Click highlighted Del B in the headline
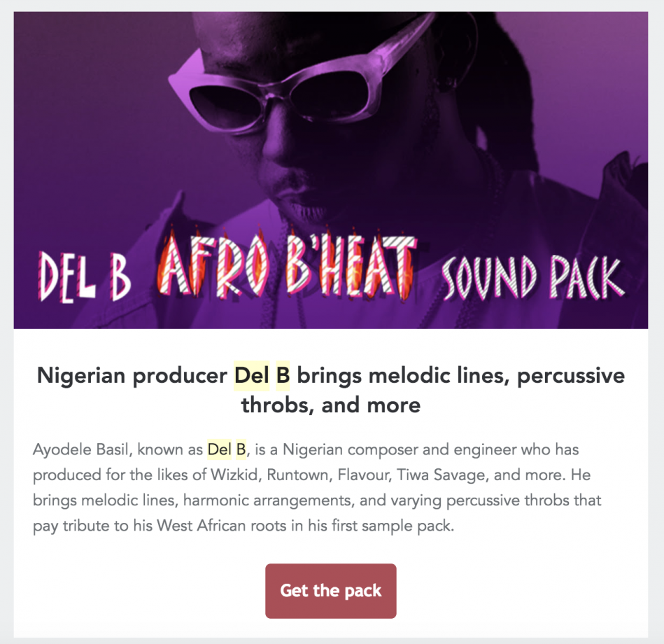 (262, 376)
